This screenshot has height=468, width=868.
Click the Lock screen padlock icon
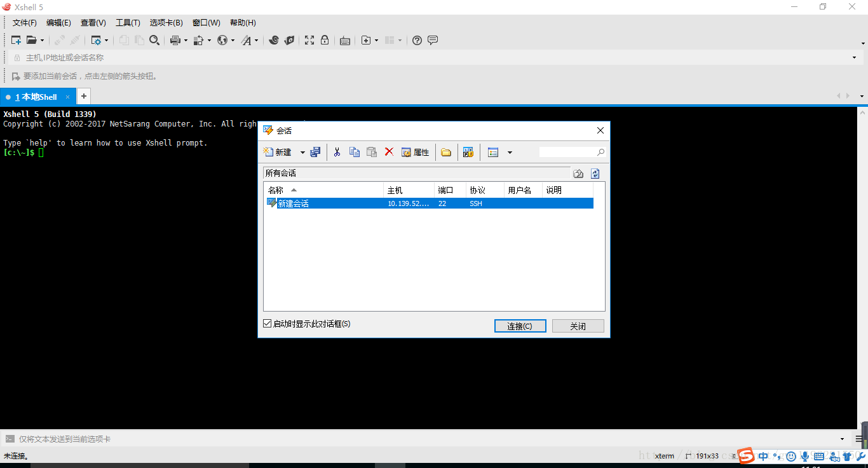pyautogui.click(x=325, y=40)
